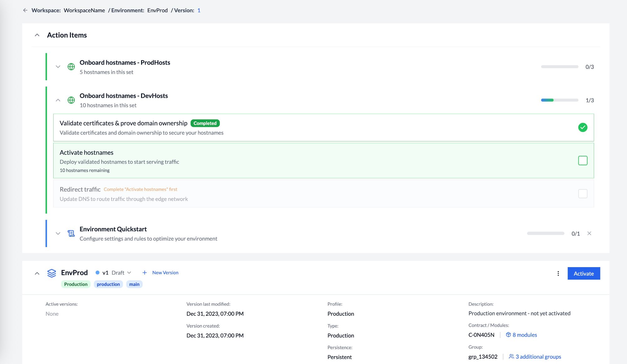The height and width of the screenshot is (364, 627).
Task: Dismiss Environment Quickstart with the X
Action: point(590,233)
